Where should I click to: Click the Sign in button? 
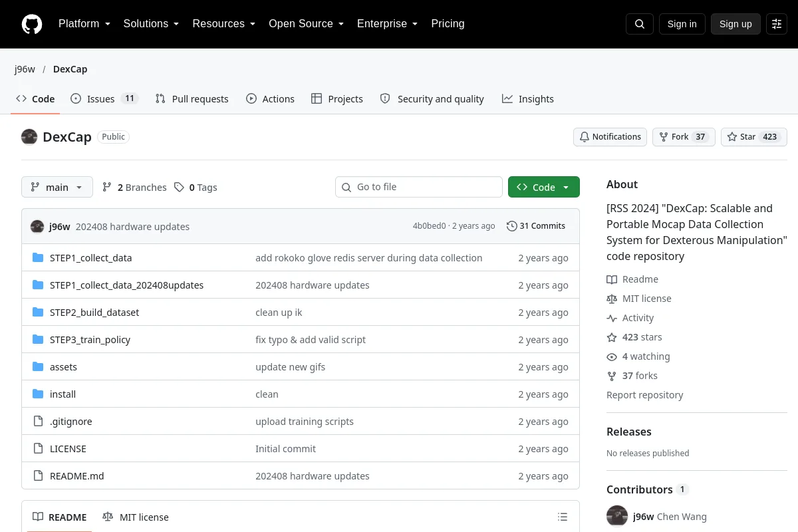(682, 24)
